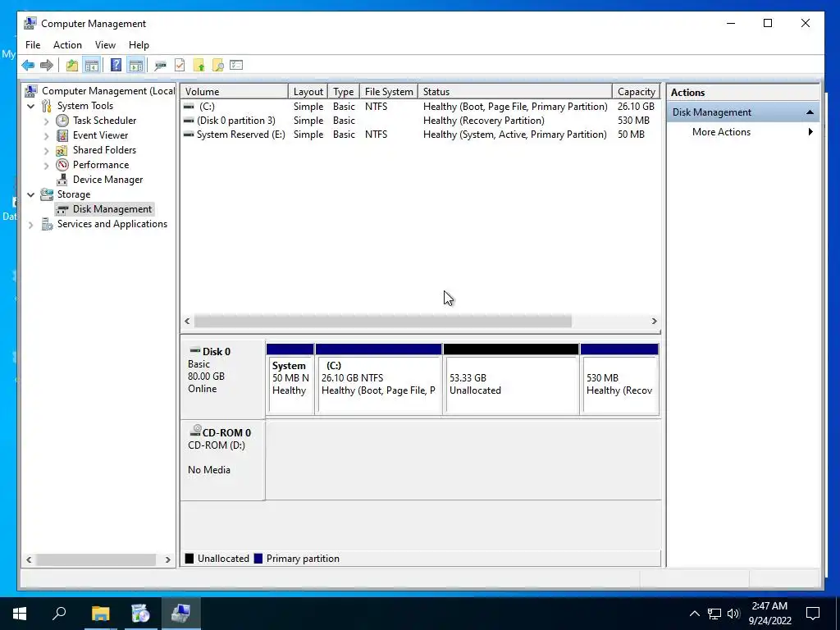Click the last toolbar list view icon
840x630 pixels.
click(236, 66)
